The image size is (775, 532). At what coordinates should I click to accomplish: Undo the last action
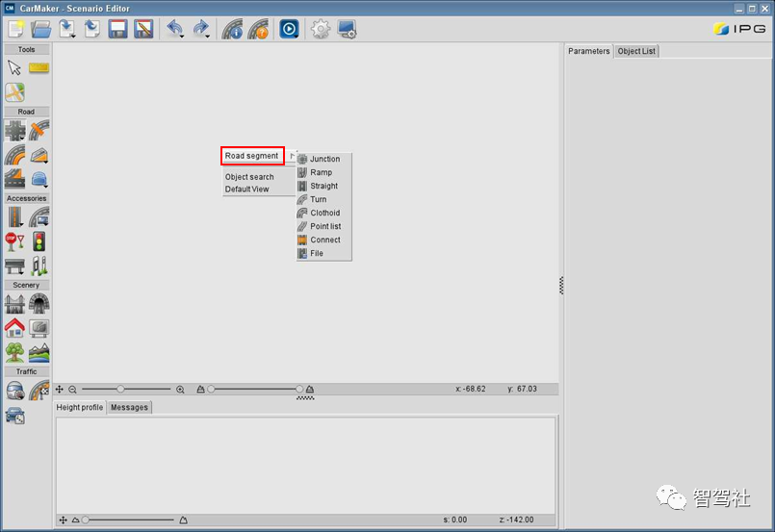[175, 29]
